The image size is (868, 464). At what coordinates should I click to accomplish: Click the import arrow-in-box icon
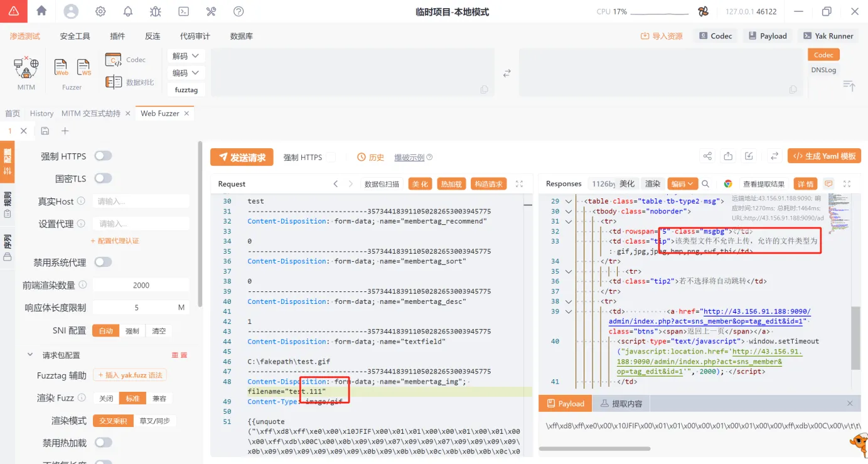coord(749,156)
